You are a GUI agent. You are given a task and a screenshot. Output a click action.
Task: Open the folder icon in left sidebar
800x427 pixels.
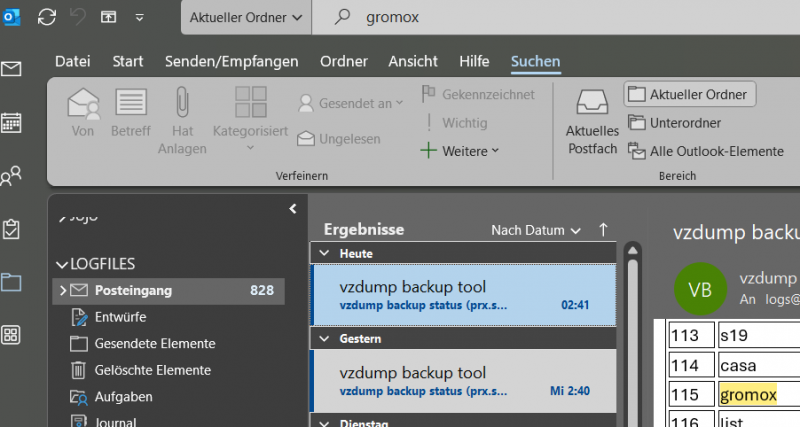pos(12,282)
